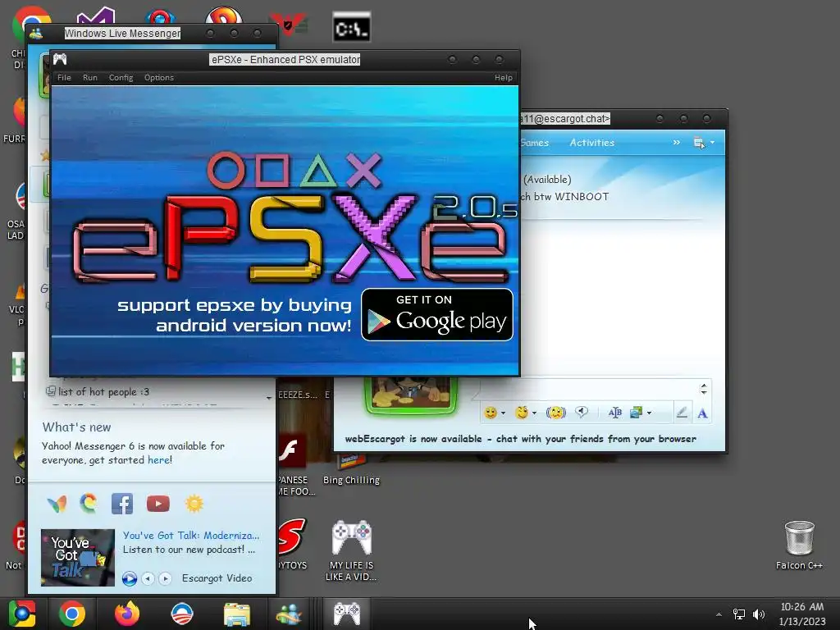This screenshot has height=630, width=840.
Task: Insert an emoticon with the smiley icon
Action: pos(491,413)
